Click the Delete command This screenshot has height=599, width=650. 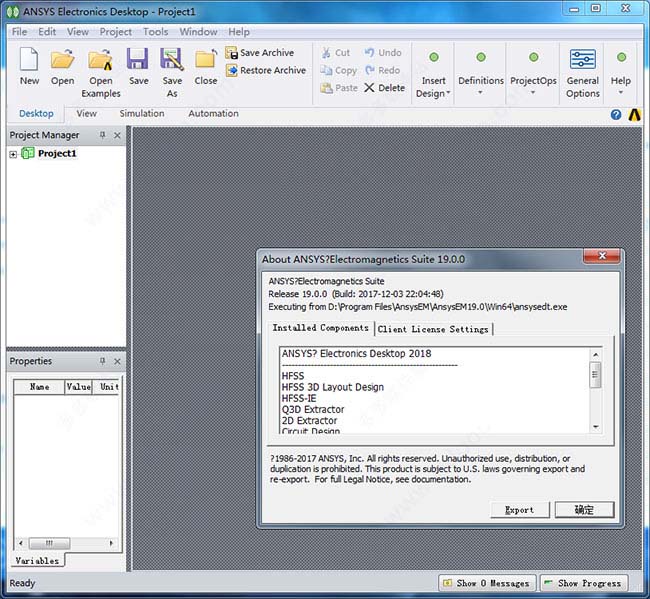pos(384,88)
